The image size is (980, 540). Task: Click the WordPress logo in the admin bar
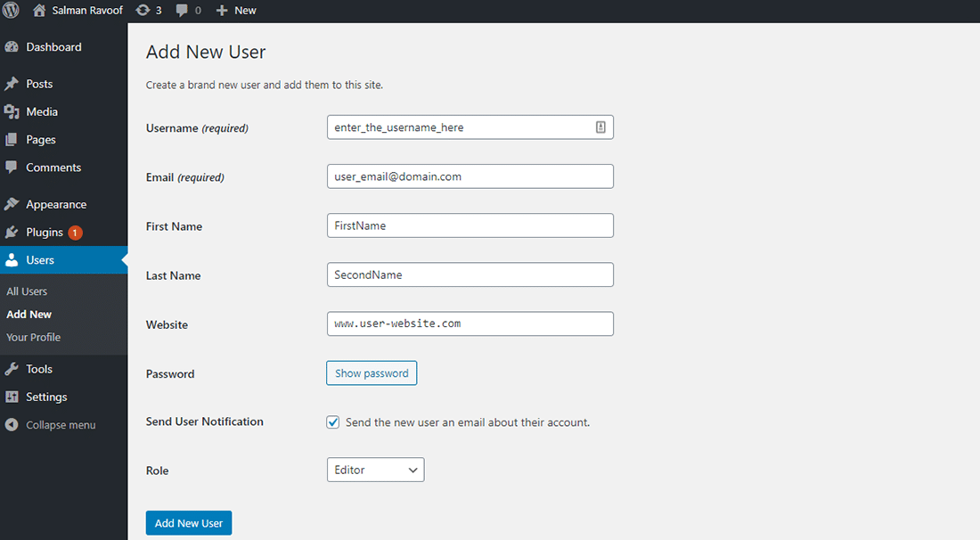click(12, 10)
